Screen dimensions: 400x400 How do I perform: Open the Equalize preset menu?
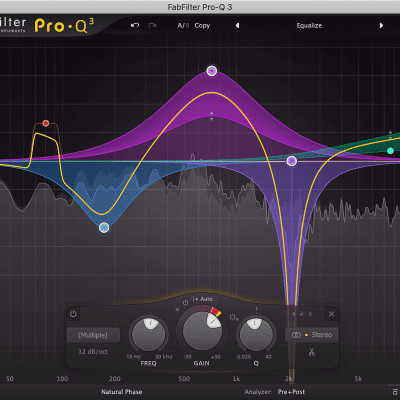click(309, 26)
